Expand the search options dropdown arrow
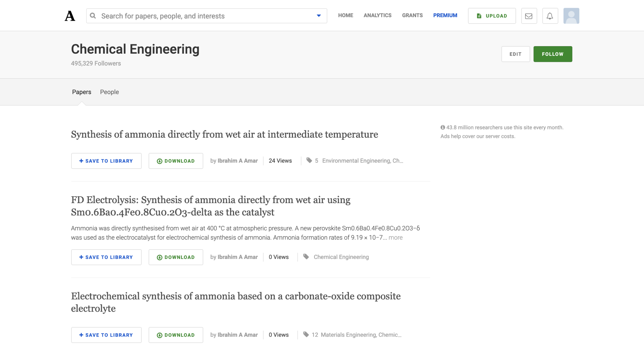Screen dimensions: 644x354 click(x=319, y=16)
